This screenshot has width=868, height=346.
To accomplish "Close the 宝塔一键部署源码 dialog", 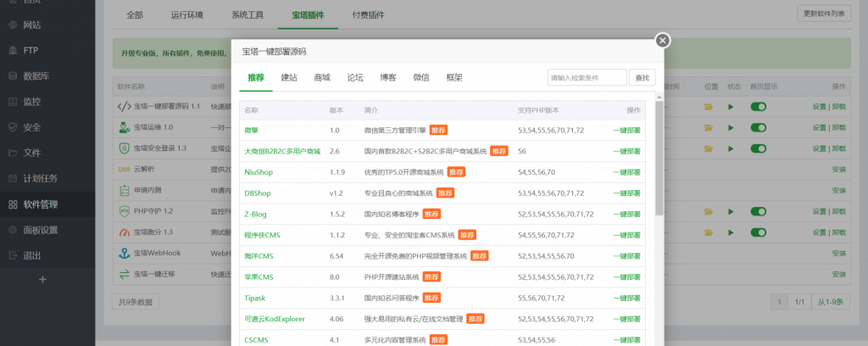I will (x=663, y=41).
